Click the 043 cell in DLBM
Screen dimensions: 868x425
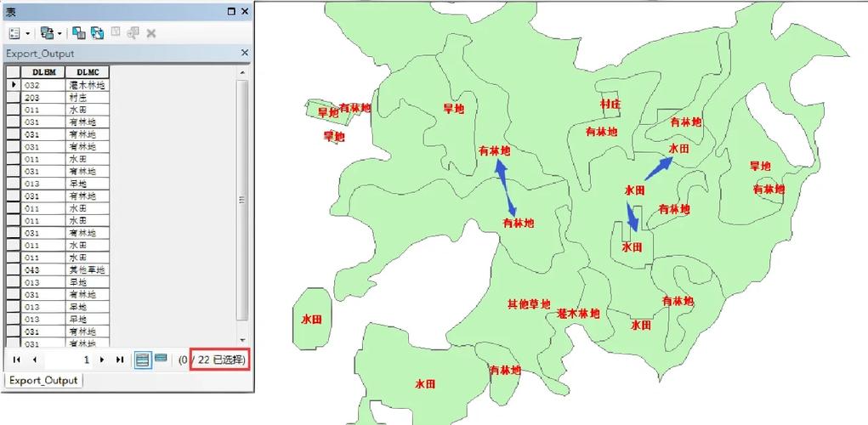(x=43, y=270)
